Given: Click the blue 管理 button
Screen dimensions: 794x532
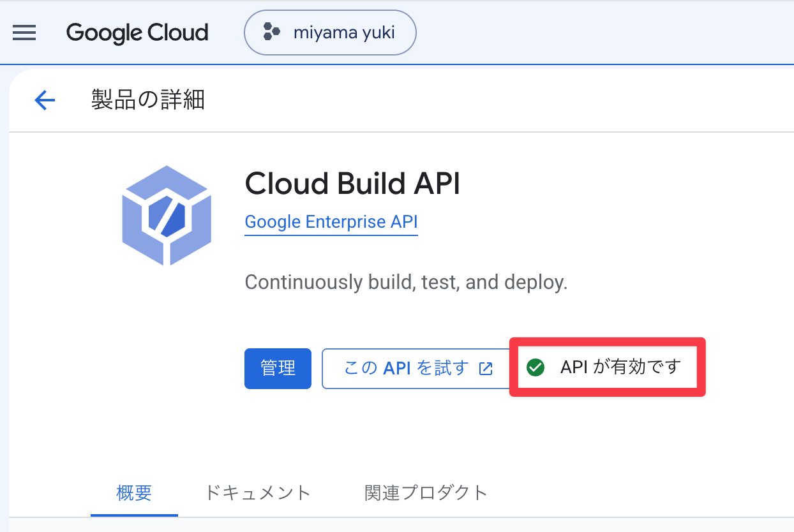Looking at the screenshot, I should pos(278,368).
